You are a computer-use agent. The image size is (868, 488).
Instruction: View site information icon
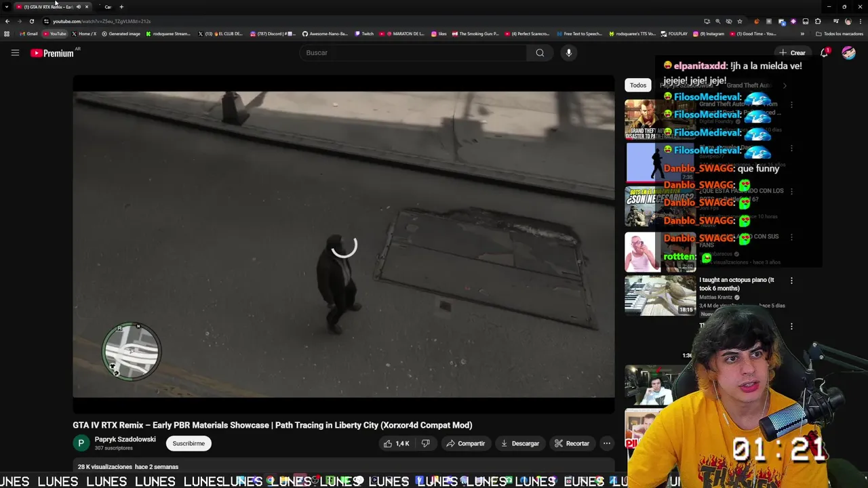point(46,21)
